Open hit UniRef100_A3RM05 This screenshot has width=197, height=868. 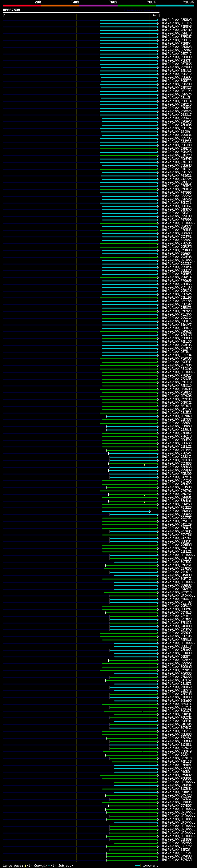click(x=177, y=20)
